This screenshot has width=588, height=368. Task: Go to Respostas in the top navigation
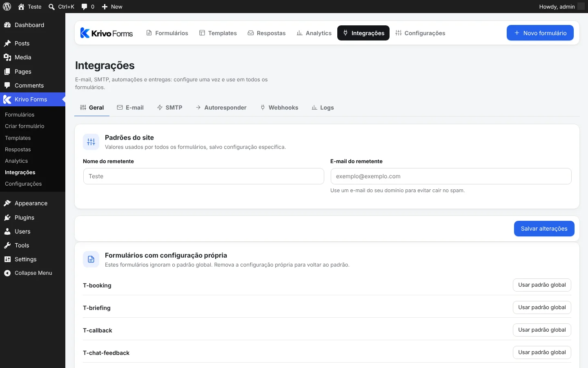point(267,33)
